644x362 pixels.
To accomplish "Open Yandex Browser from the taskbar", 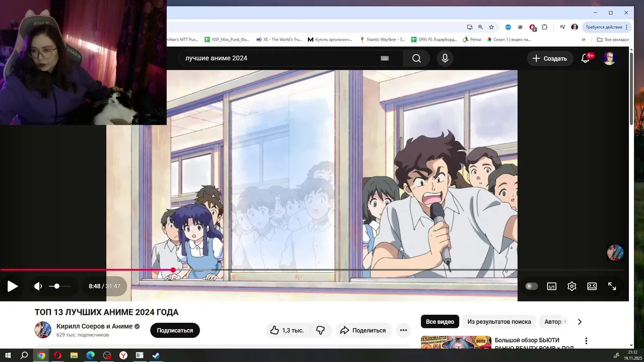I will [x=123, y=355].
